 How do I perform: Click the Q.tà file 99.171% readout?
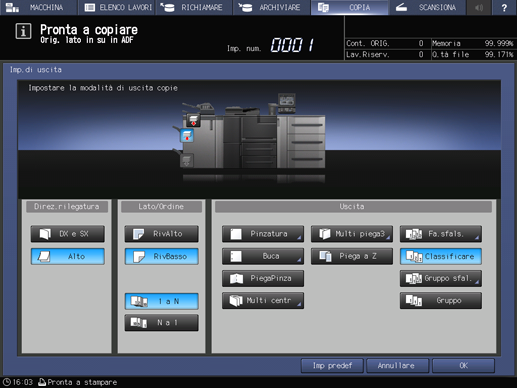pyautogui.click(x=473, y=54)
